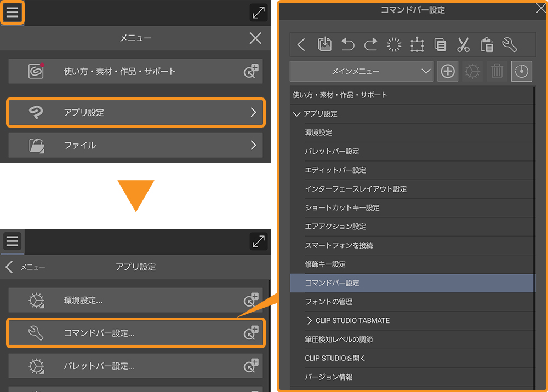Viewport: 548px width, 392px height.
Task: Click the undo arrow in command bar
Action: pyautogui.click(x=347, y=45)
